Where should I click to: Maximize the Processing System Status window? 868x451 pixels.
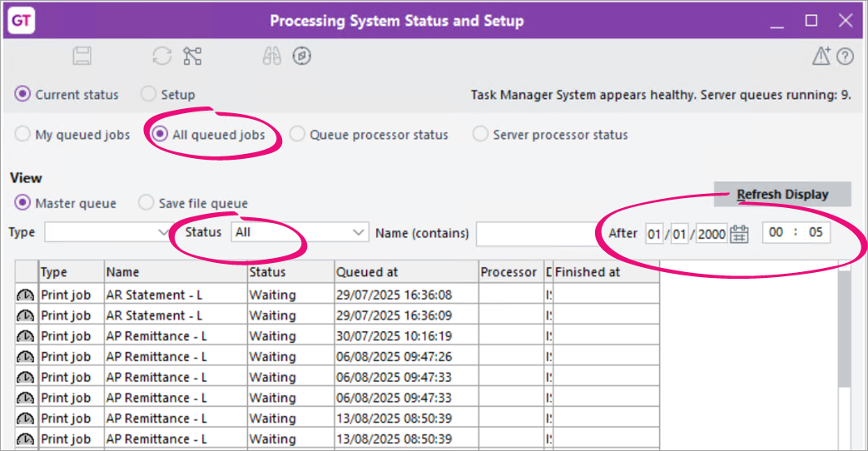[811, 21]
